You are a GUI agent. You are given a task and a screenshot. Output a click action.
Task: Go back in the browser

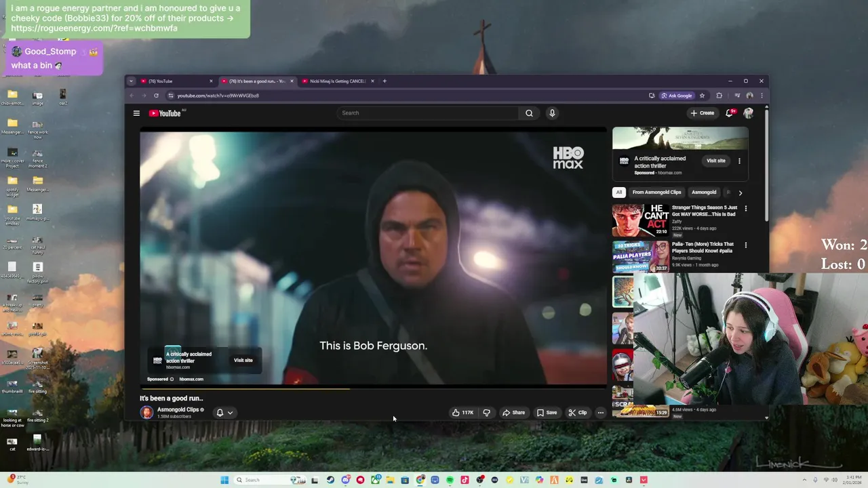(x=132, y=96)
